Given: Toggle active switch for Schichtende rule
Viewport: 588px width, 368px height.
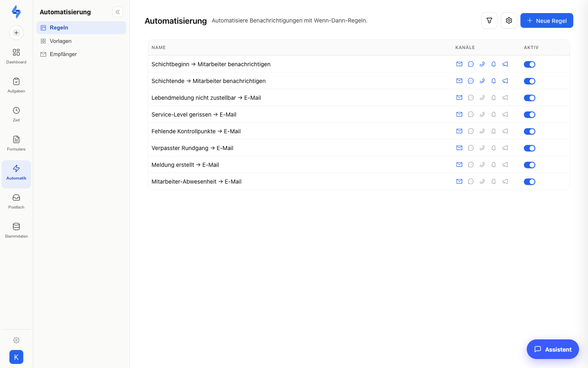Looking at the screenshot, I should 530,81.
